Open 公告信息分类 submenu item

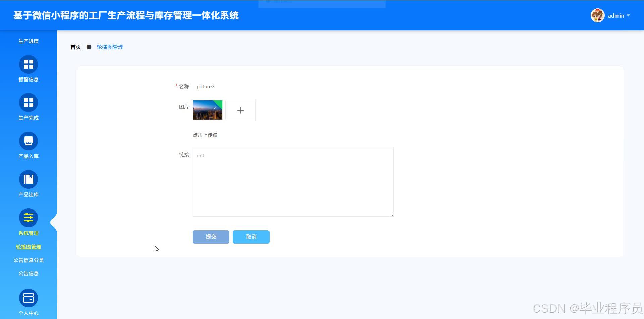point(29,260)
